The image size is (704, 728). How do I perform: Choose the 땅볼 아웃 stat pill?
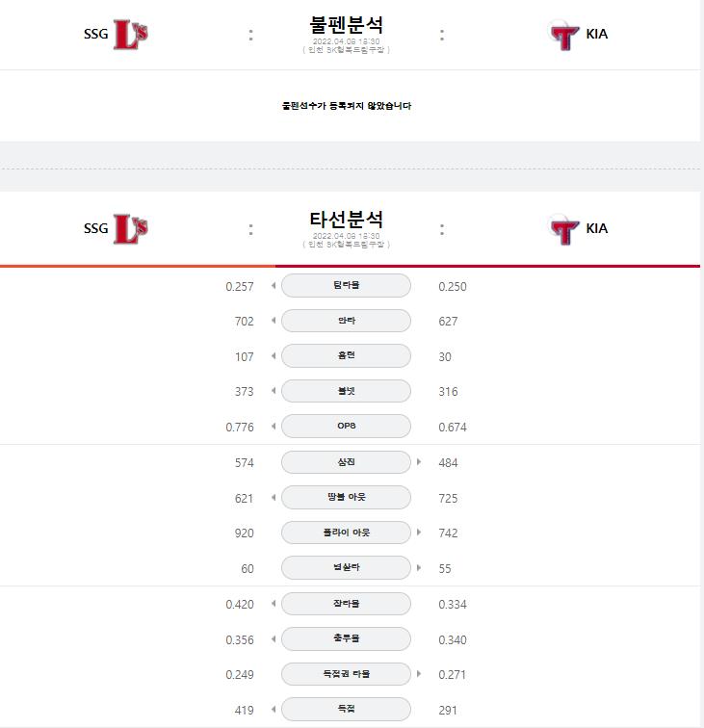pos(346,497)
